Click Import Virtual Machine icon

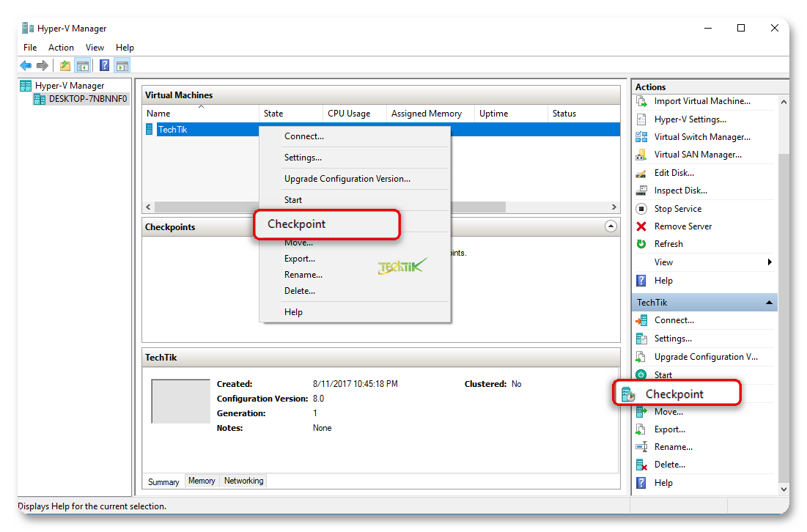[x=641, y=101]
